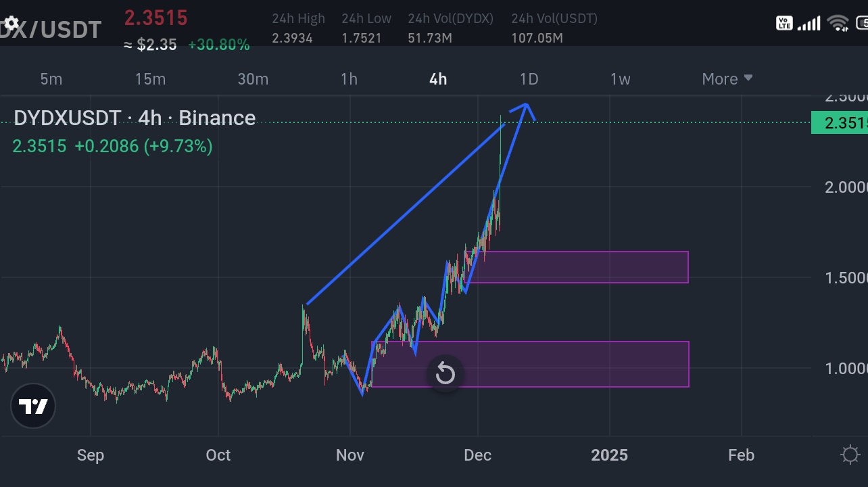Click the TradingView logo icon
The width and height of the screenshot is (868, 487).
pos(32,406)
